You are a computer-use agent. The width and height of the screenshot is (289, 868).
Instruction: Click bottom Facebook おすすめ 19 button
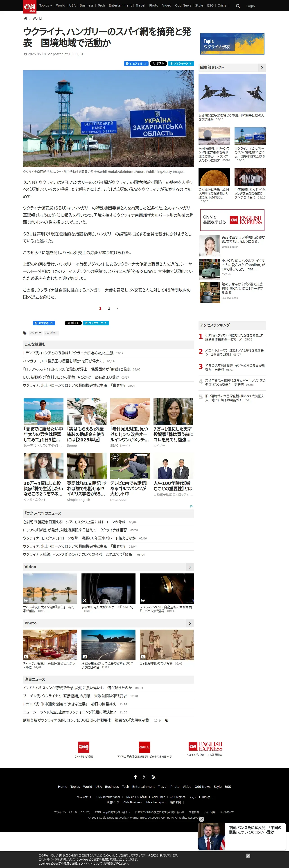[44, 323]
